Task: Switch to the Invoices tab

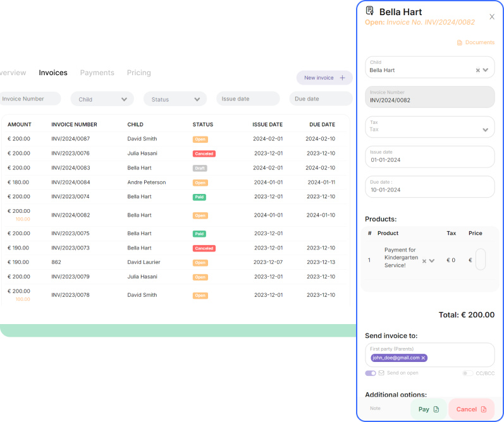Action: pyautogui.click(x=53, y=73)
